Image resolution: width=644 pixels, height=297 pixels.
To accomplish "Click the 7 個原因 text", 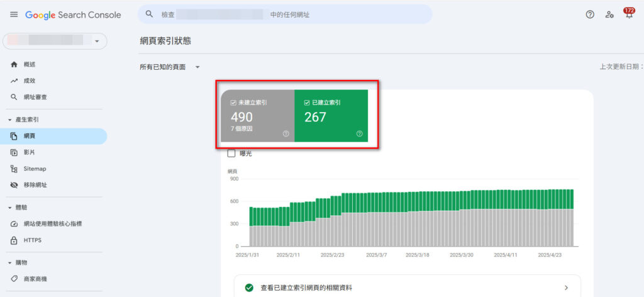I will 241,128.
